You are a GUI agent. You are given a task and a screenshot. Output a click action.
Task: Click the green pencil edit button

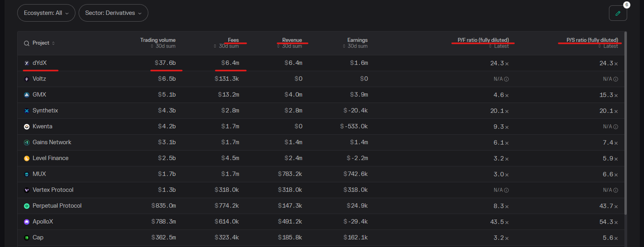pos(618,13)
